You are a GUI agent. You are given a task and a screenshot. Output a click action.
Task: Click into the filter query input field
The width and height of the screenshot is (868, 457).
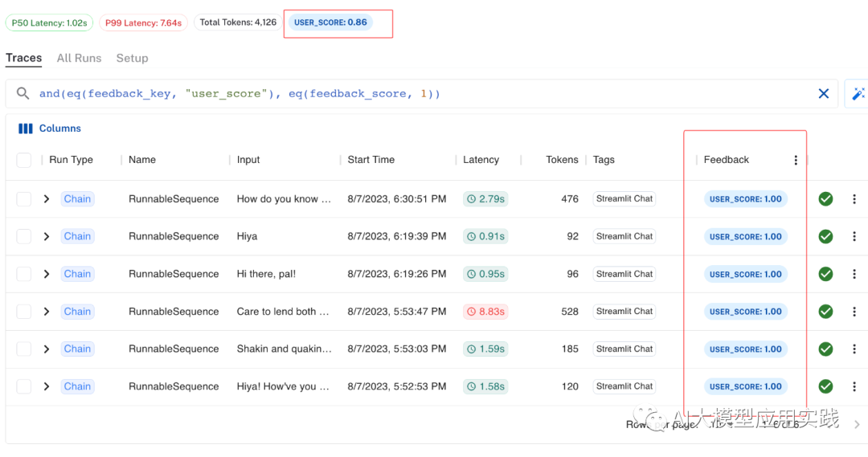[402, 94]
